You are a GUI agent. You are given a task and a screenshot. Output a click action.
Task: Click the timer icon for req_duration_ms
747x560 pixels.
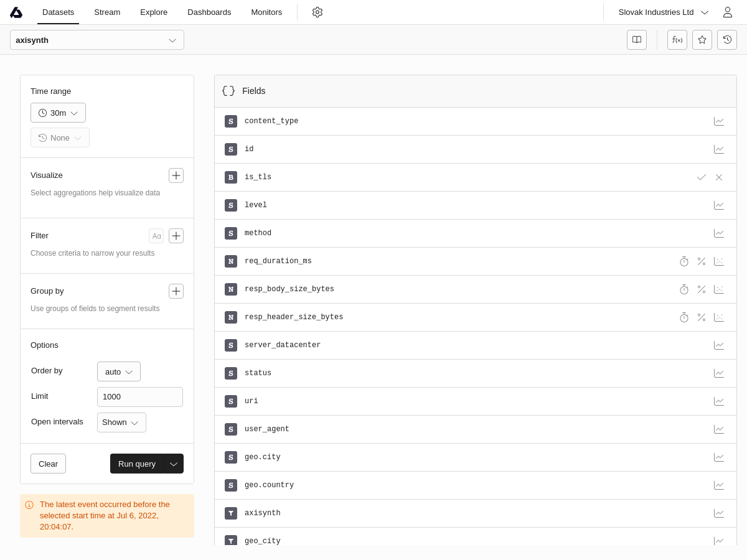click(x=684, y=261)
